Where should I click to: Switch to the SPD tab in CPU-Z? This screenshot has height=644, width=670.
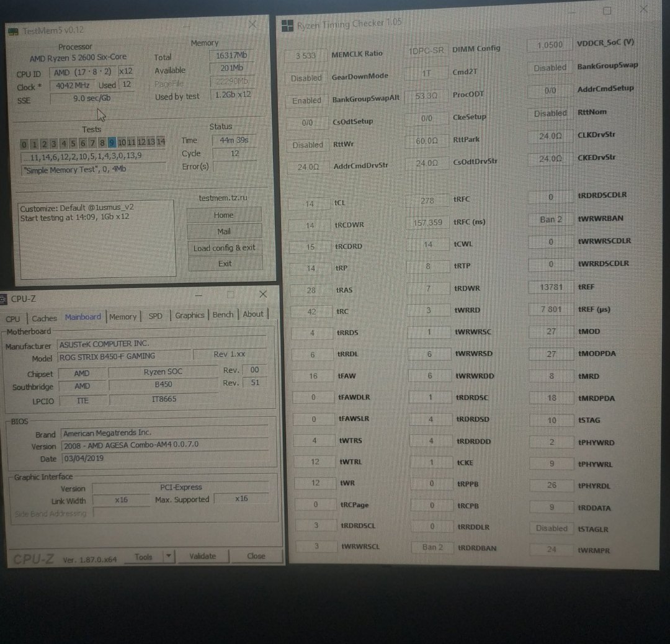pos(156,316)
